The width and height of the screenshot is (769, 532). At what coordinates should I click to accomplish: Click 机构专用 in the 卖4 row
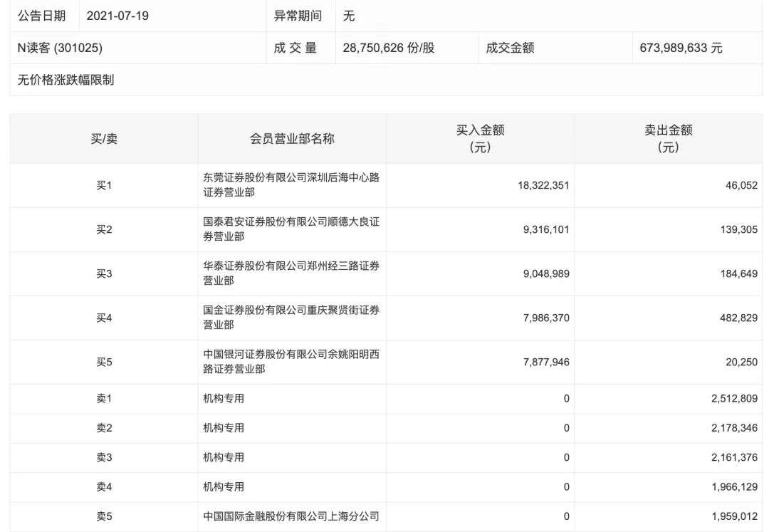(x=224, y=487)
